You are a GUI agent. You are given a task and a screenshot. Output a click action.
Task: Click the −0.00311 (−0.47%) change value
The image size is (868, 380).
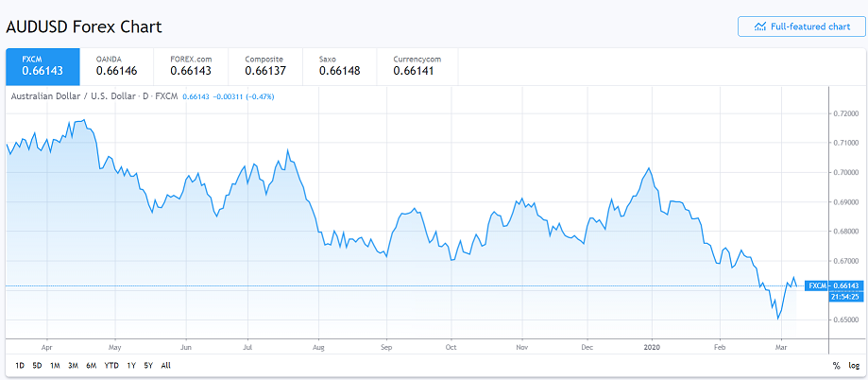pyautogui.click(x=244, y=97)
